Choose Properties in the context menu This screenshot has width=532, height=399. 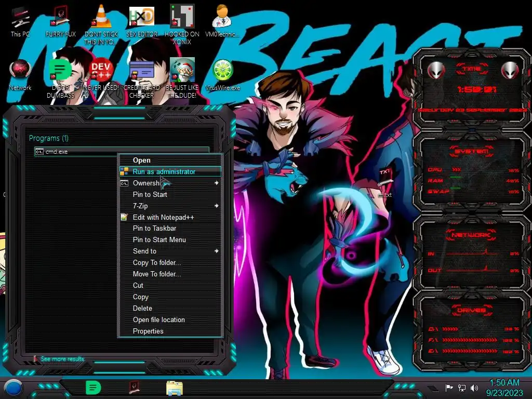[x=170, y=331]
